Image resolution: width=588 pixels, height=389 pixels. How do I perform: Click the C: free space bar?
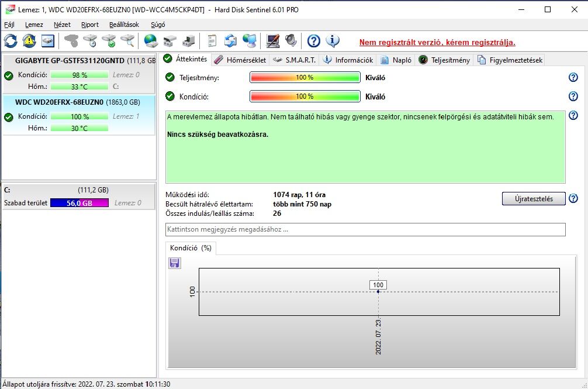[x=79, y=203]
